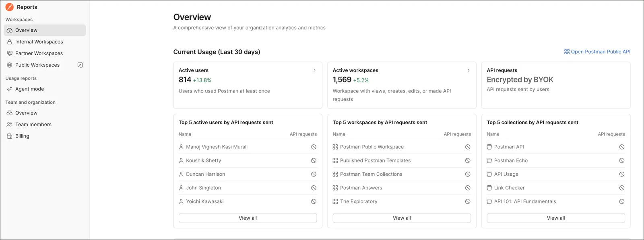Click the Published Postman Templates workspace name
Screen dimensions: 644x240
click(x=376, y=161)
